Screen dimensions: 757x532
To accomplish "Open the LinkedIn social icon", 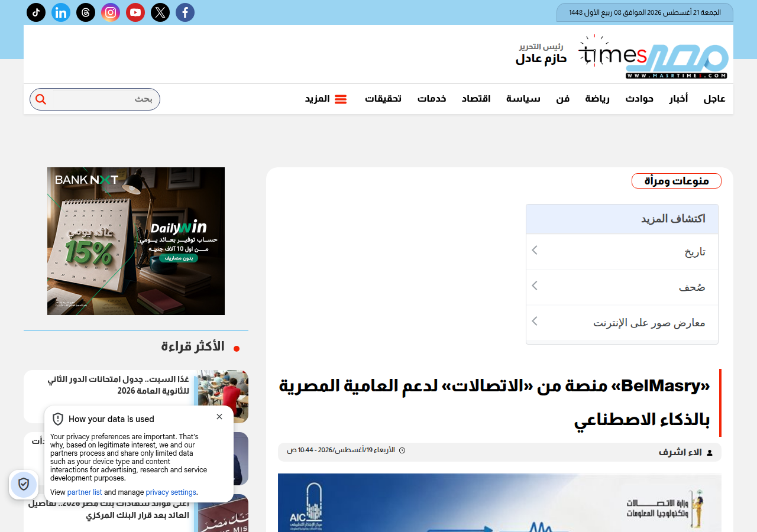I will pos(61,12).
